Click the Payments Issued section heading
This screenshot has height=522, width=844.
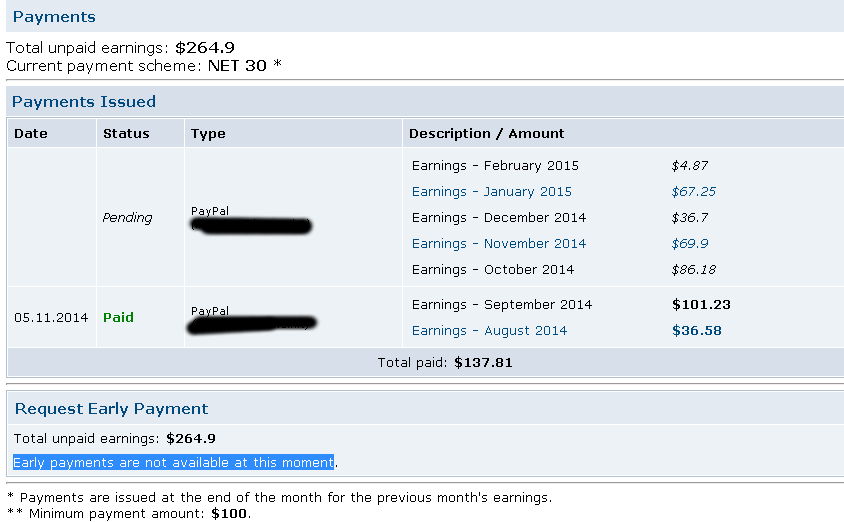click(x=84, y=102)
